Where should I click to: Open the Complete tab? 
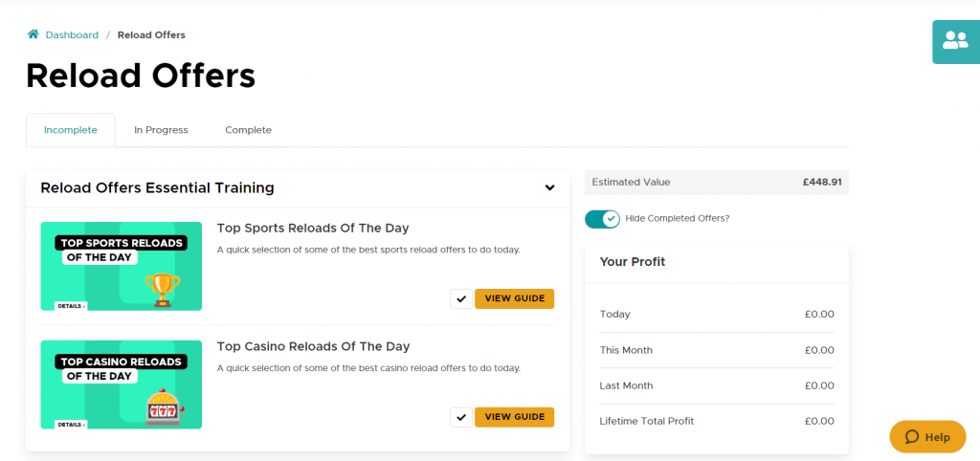pyautogui.click(x=248, y=130)
